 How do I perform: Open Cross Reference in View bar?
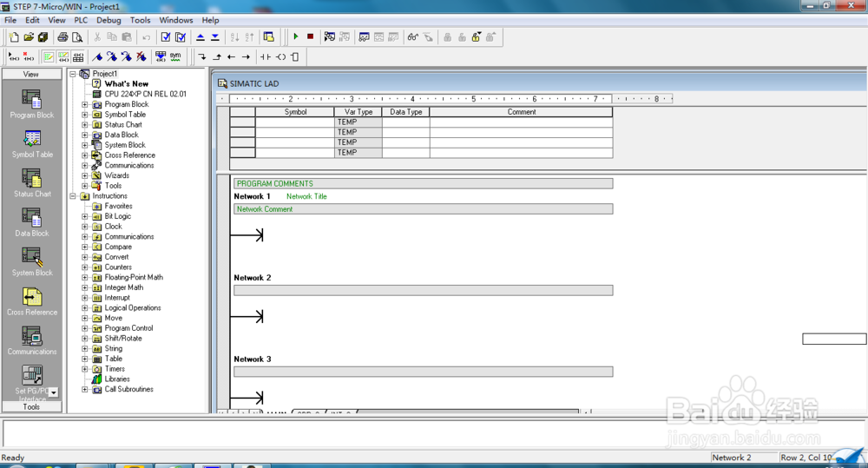coord(31,301)
